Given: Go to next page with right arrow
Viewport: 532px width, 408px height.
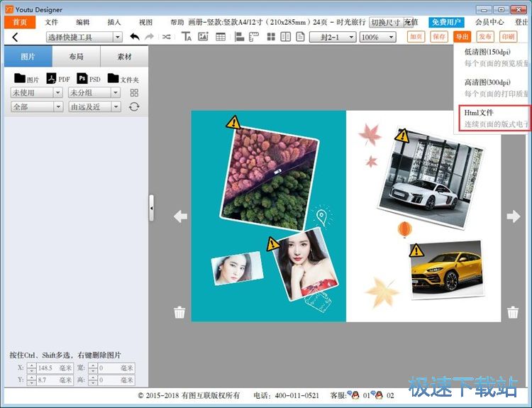Looking at the screenshot, I should click(x=514, y=216).
